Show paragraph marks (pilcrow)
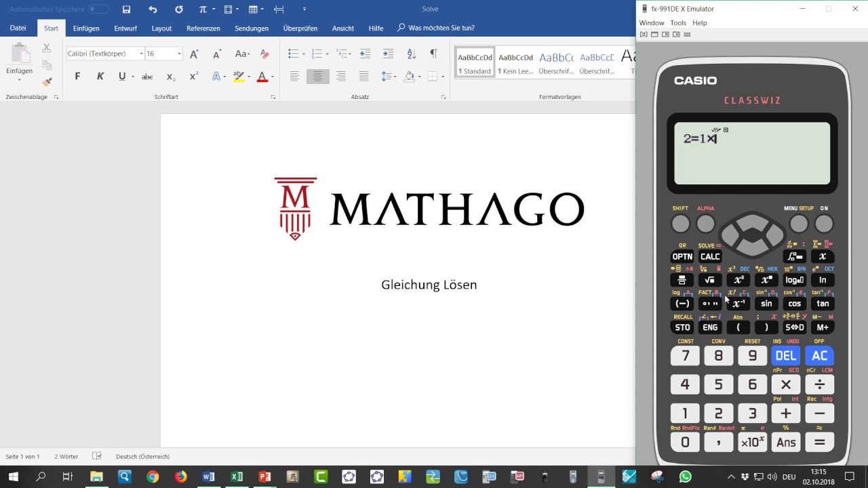 tap(433, 54)
